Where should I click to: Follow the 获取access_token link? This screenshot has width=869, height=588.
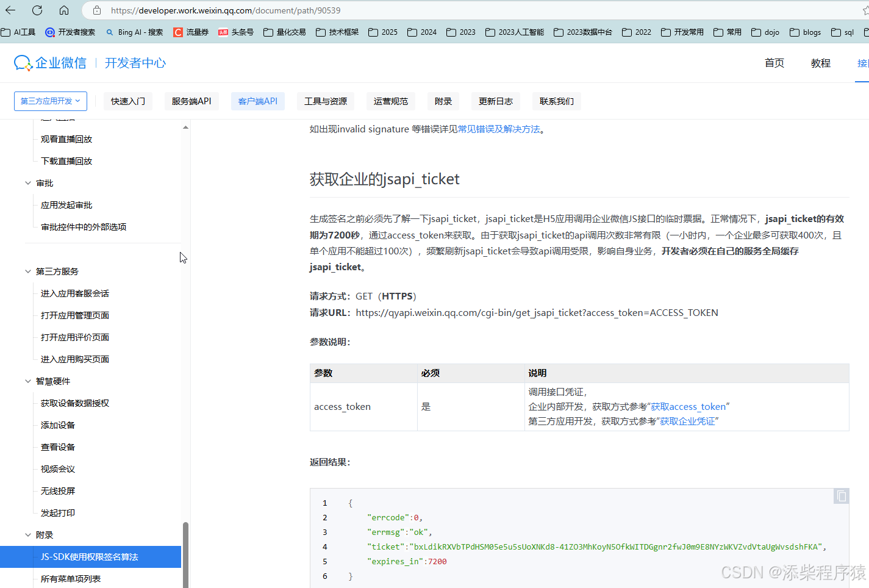[x=688, y=406]
